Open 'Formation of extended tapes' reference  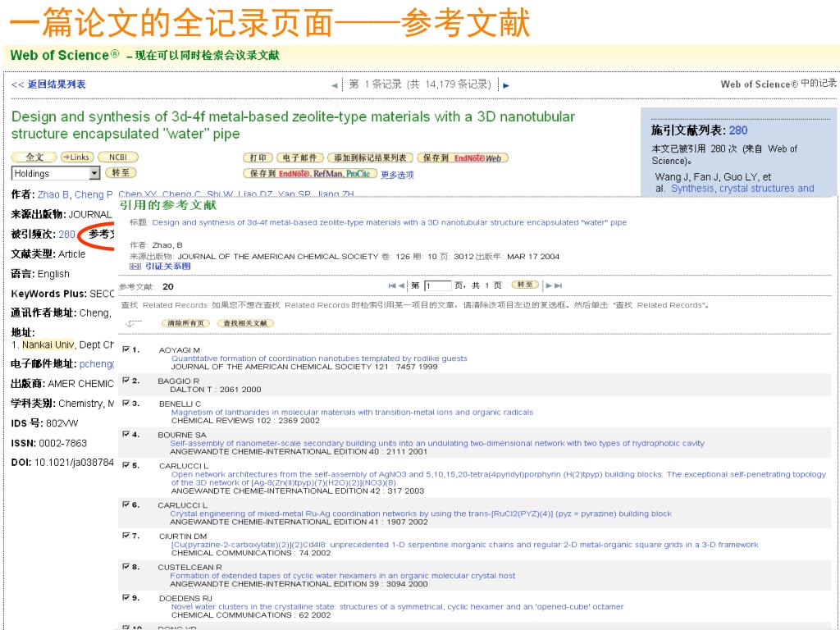342,576
